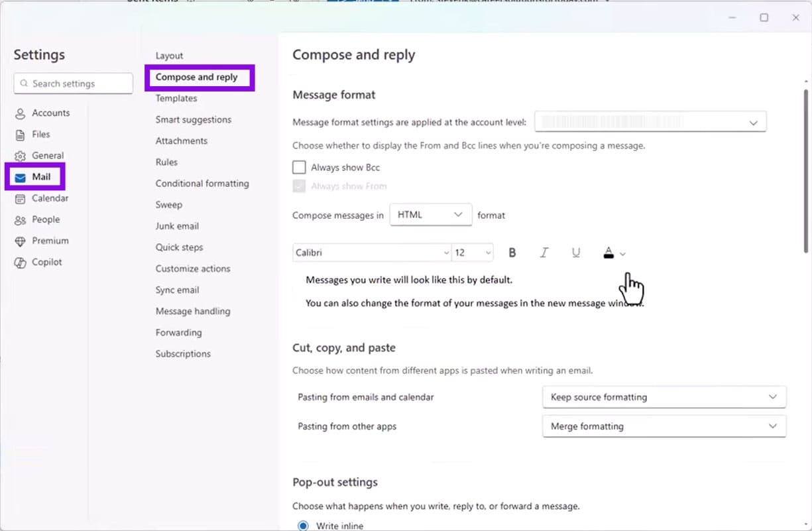Select Accounts label in Settings categories
The width and height of the screenshot is (812, 531).
click(51, 113)
